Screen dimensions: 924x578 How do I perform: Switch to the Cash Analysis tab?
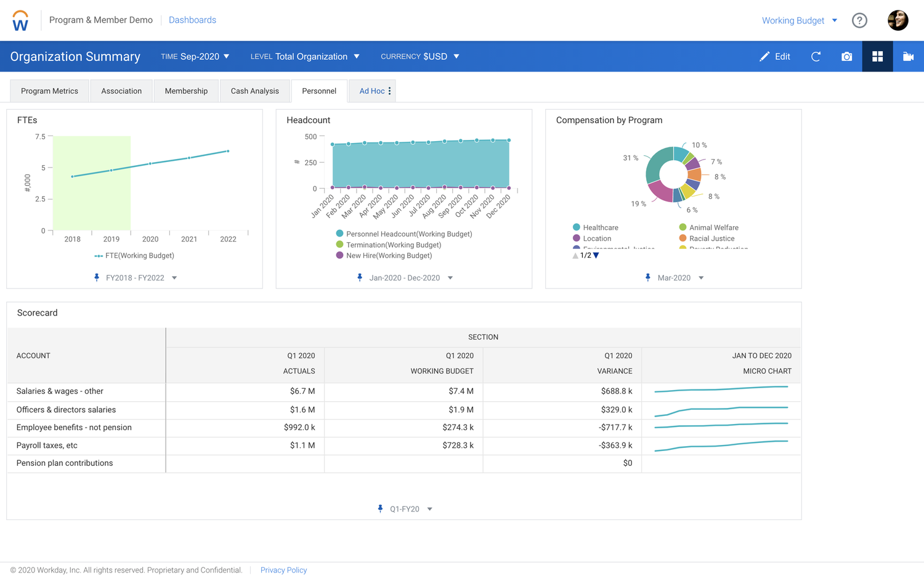[254, 91]
